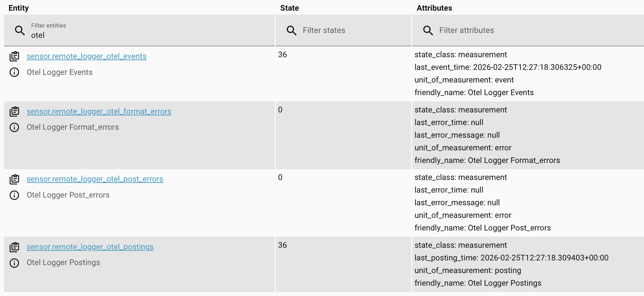This screenshot has width=644, height=296.
Task: Copy sensor.remote_logger_otel_format_errors entity ID
Action: point(14,111)
